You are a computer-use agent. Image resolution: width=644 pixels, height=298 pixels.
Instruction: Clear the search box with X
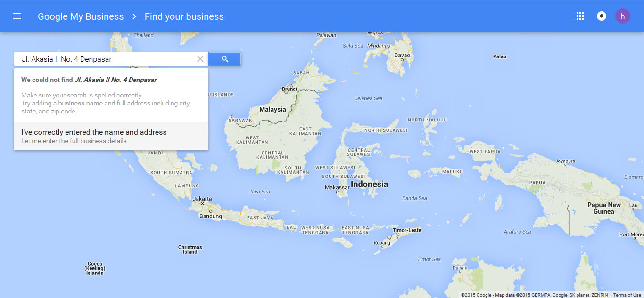click(x=200, y=59)
